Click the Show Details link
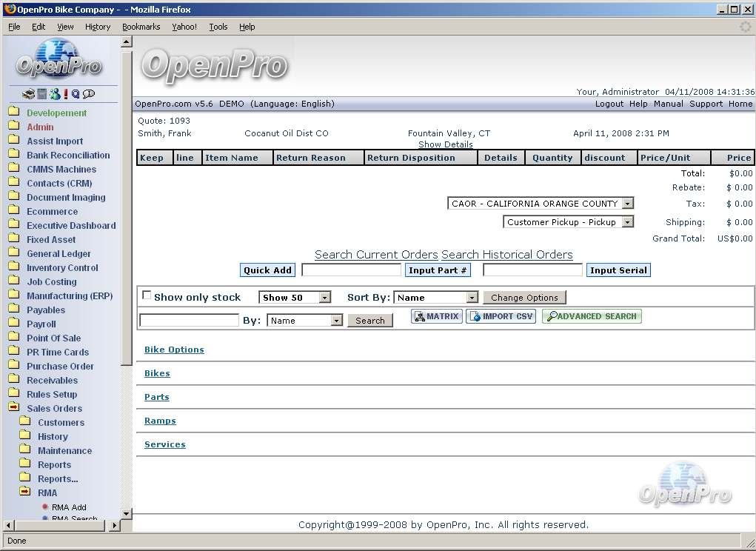The width and height of the screenshot is (756, 551). tap(445, 144)
